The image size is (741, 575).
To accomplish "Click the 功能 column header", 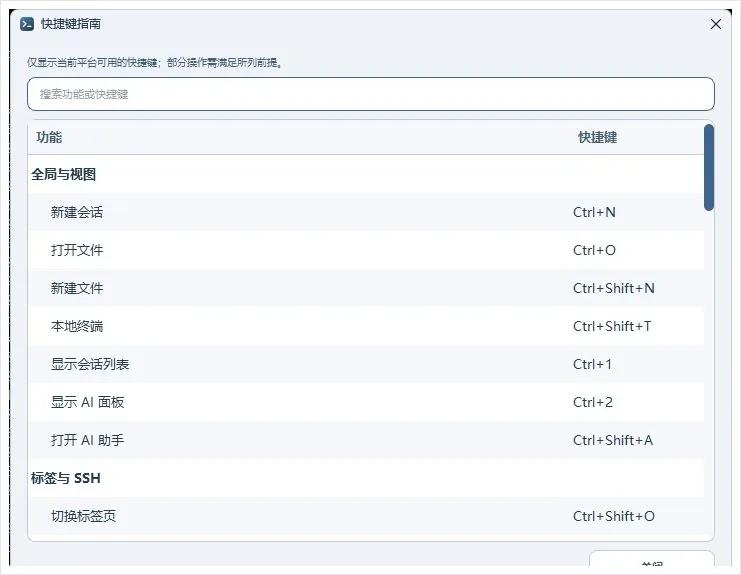I will pyautogui.click(x=49, y=137).
